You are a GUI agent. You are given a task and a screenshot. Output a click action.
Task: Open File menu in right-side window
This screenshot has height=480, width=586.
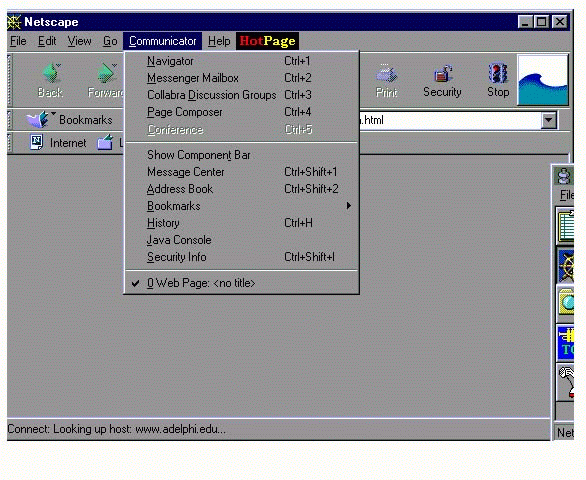coord(567,195)
